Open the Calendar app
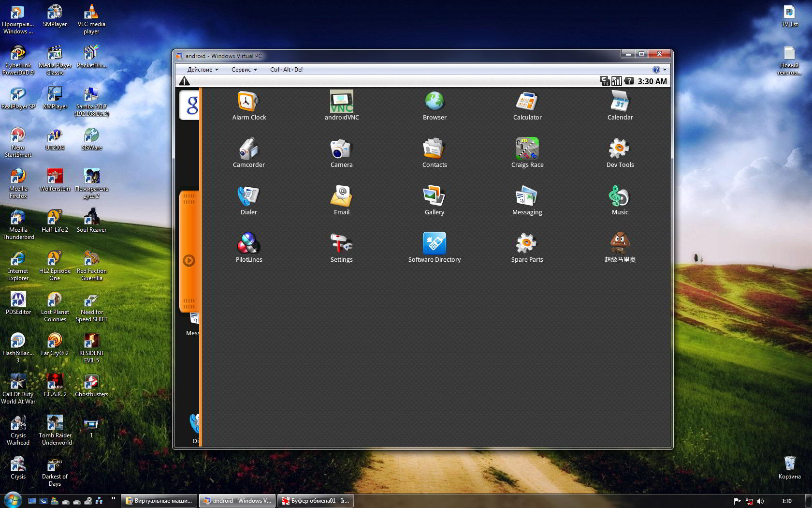Viewport: 812px width, 508px height. 620,105
